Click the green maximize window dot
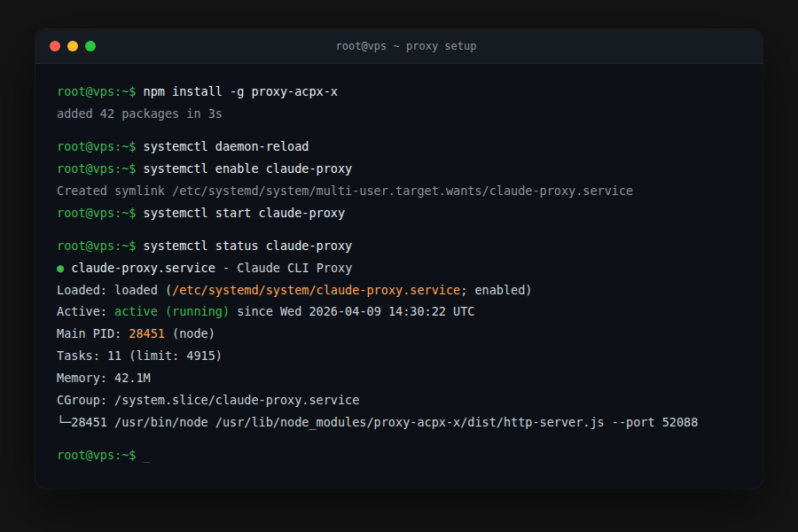 (90, 46)
